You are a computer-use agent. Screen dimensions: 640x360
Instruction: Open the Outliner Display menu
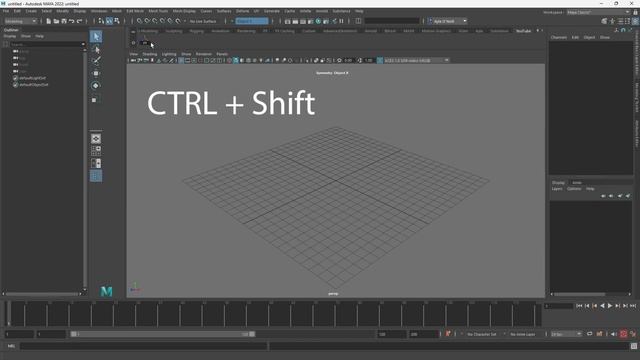[x=10, y=36]
